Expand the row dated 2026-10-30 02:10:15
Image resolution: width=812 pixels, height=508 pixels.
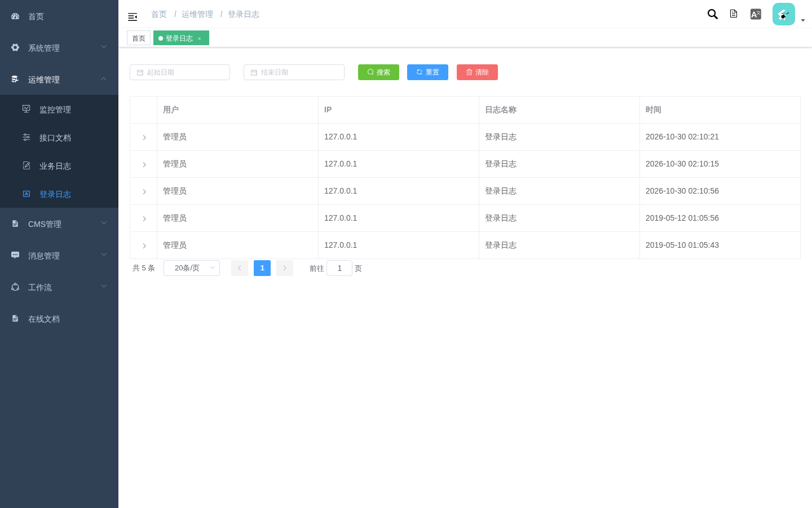(x=144, y=165)
